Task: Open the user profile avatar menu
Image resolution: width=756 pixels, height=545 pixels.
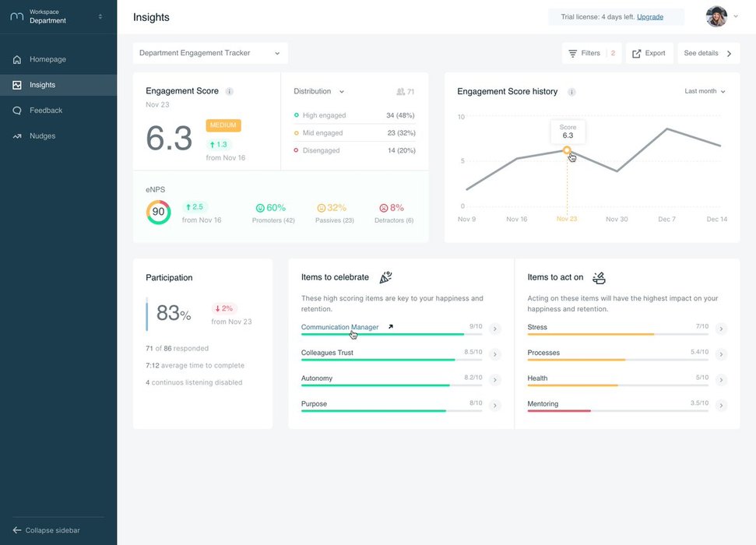Action: click(x=716, y=16)
